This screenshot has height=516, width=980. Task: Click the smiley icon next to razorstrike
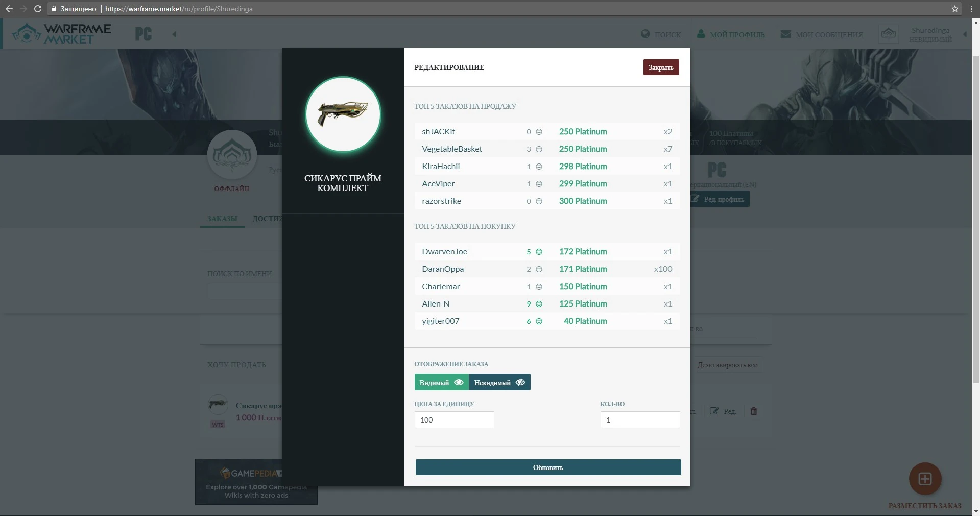click(539, 201)
